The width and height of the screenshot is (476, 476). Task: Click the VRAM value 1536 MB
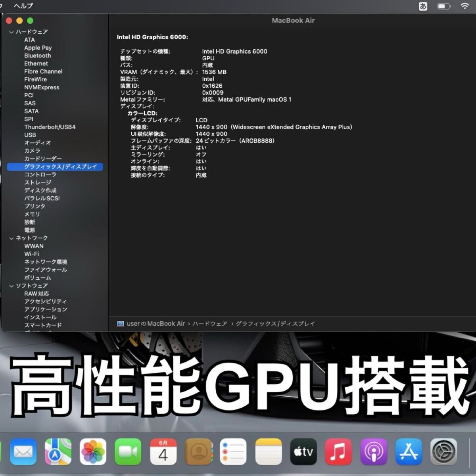coord(214,72)
